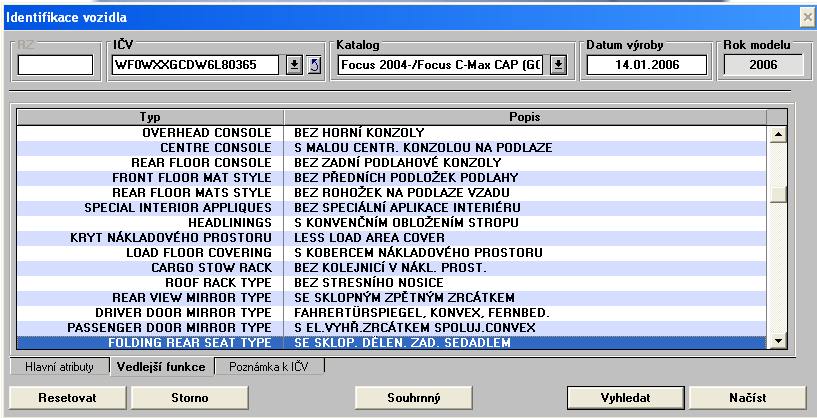Close the Identifikace vozidla dialog

point(807,17)
